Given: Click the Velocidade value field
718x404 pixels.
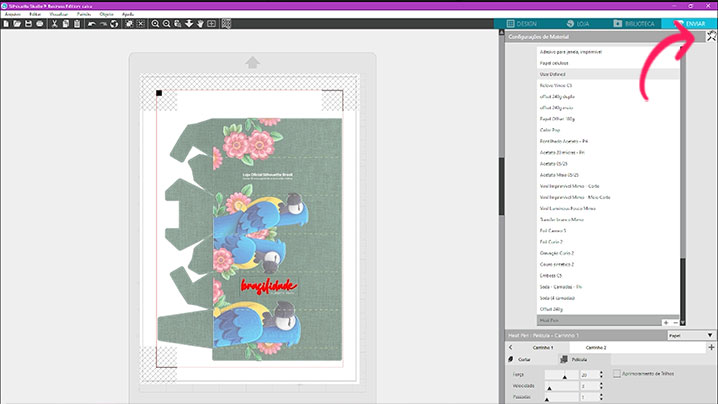Looking at the screenshot, I should click(588, 386).
